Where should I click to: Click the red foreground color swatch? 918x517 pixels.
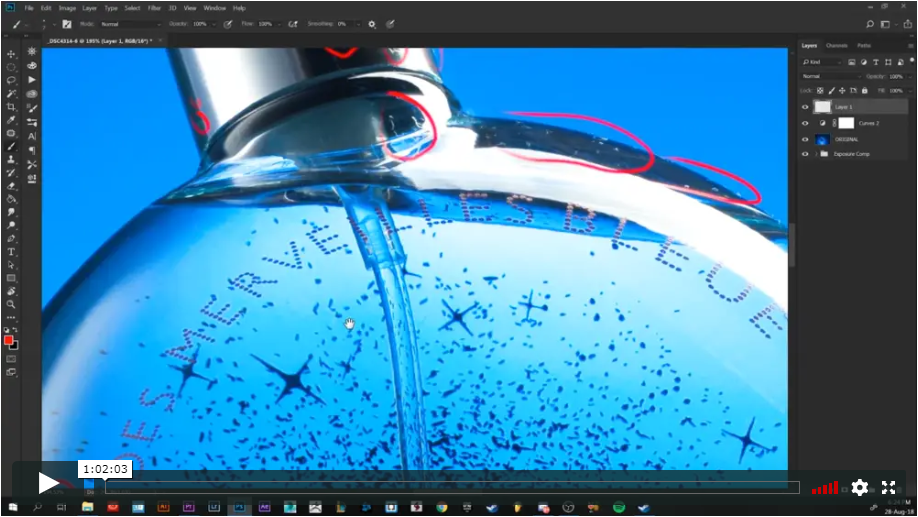[x=8, y=340]
